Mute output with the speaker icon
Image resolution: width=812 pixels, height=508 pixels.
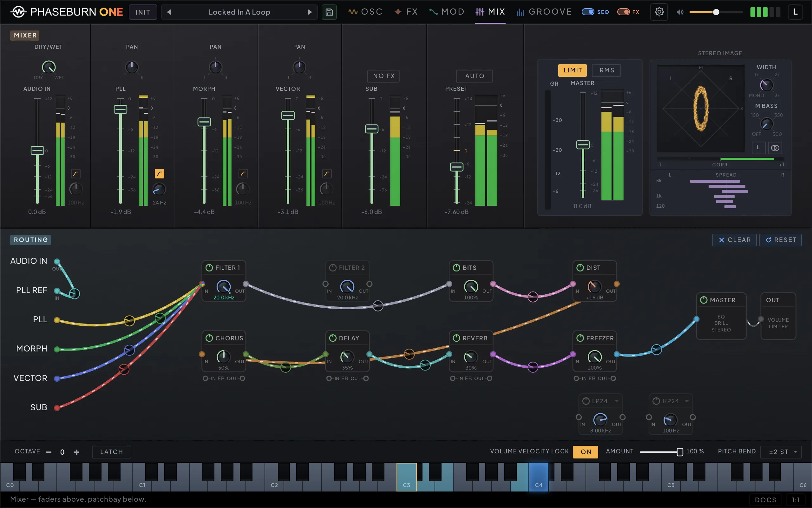pyautogui.click(x=680, y=12)
